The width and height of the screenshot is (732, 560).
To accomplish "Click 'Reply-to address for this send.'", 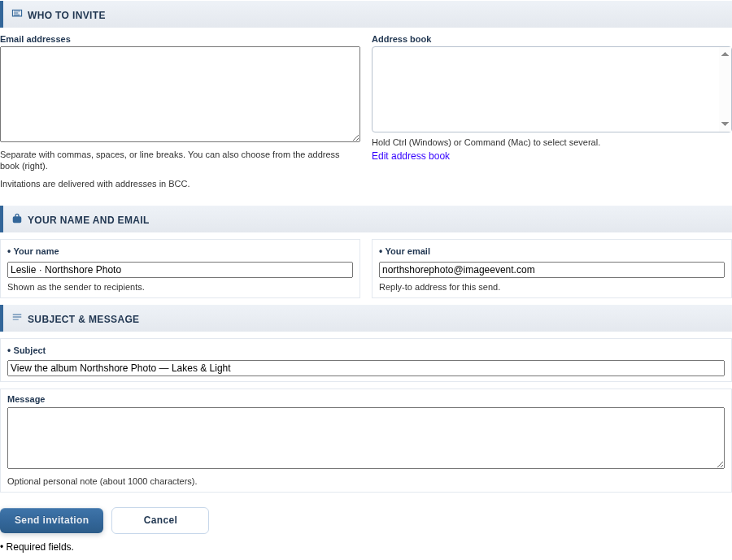I will click(x=439, y=287).
